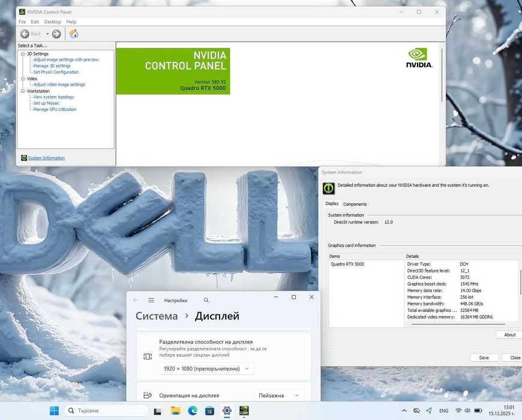
Task: Click the Details list vertical scrollbar
Action: (x=520, y=282)
